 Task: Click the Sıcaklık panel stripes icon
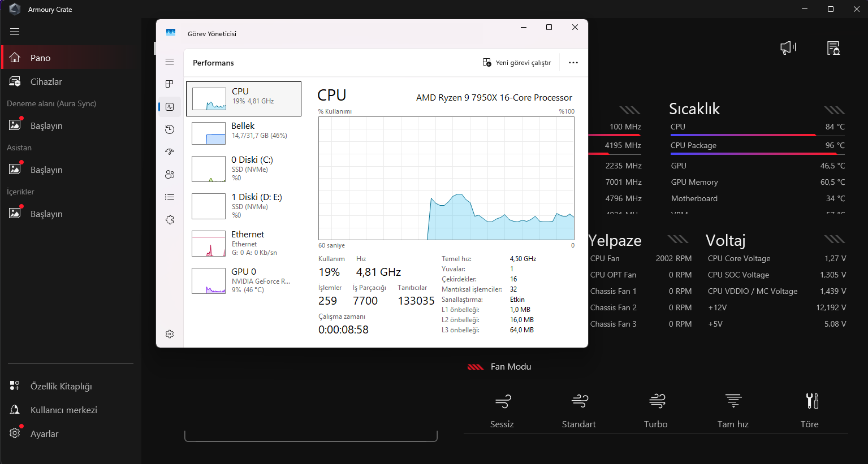(x=834, y=110)
